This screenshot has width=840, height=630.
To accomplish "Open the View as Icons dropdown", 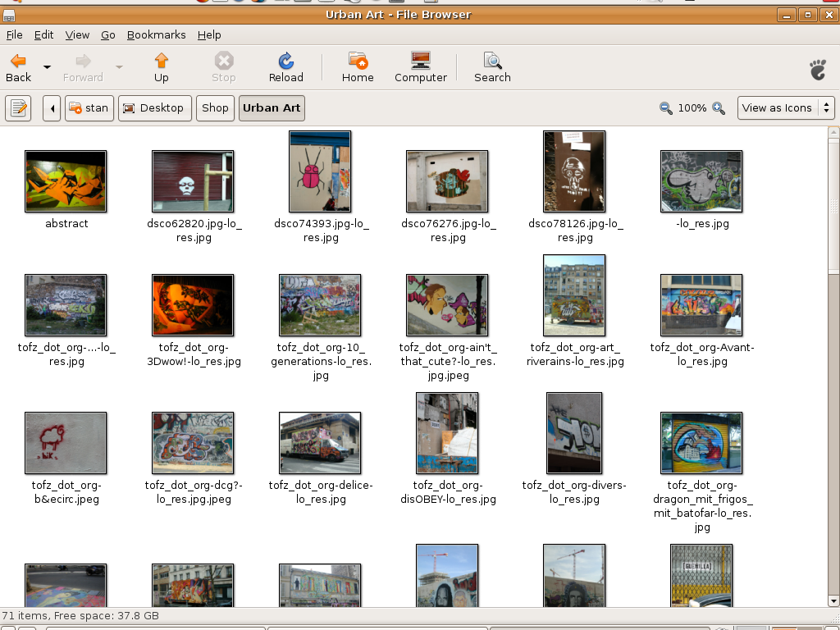I will tap(786, 108).
